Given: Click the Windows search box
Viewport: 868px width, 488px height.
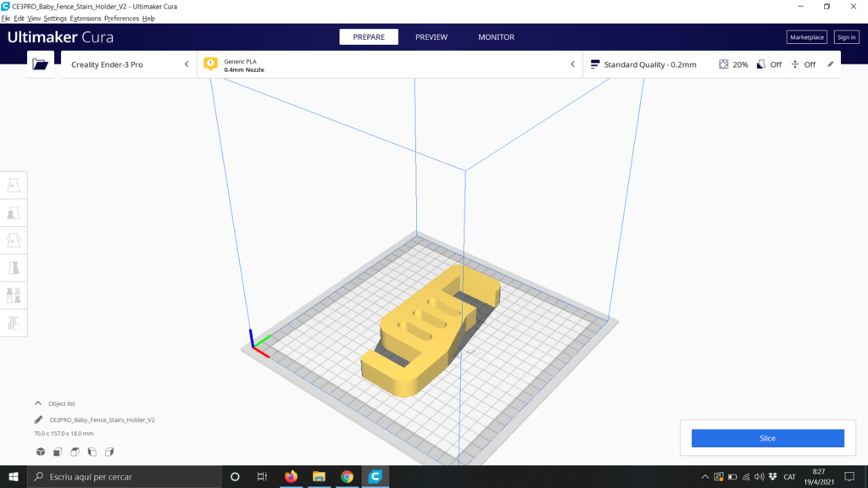Looking at the screenshot, I should [124, 476].
